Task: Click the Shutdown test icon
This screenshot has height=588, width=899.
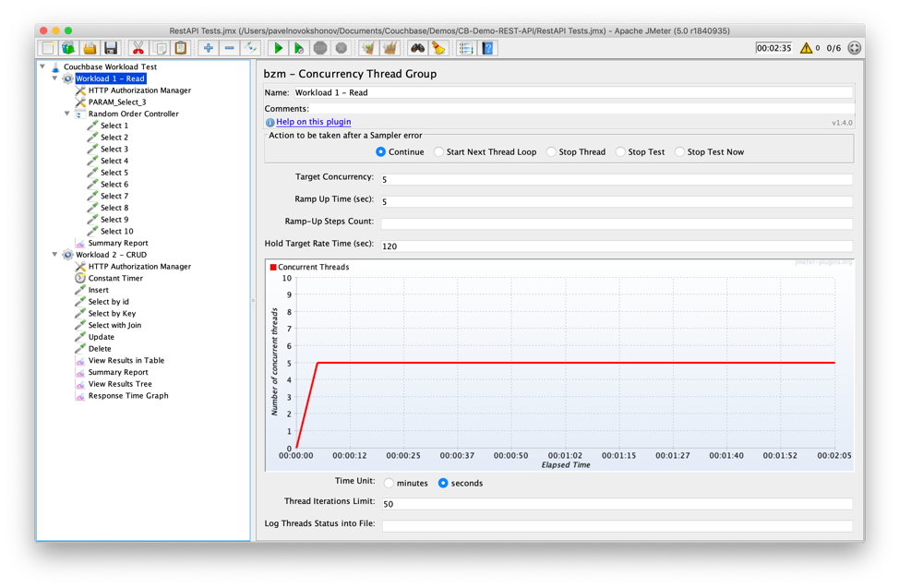Action: pyautogui.click(x=342, y=48)
